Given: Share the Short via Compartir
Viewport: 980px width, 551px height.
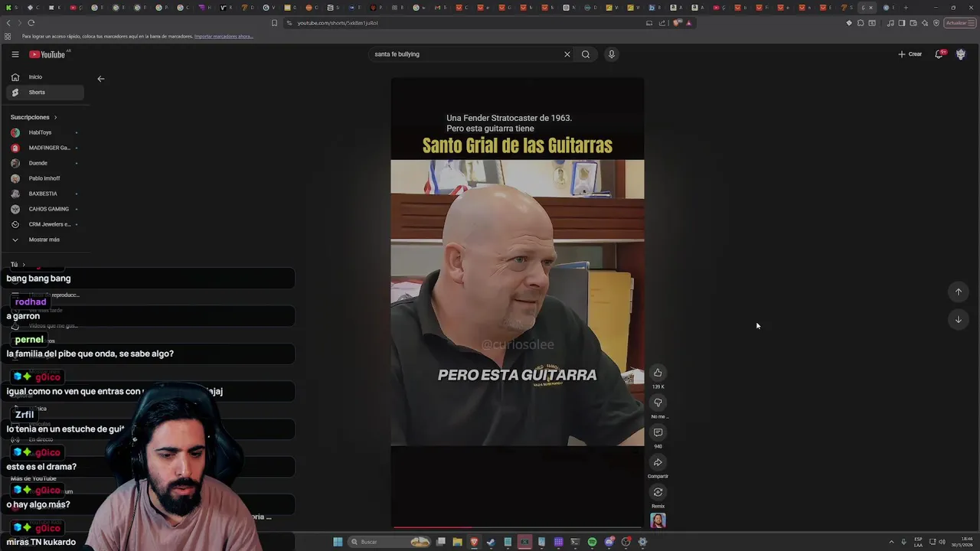Looking at the screenshot, I should [658, 462].
